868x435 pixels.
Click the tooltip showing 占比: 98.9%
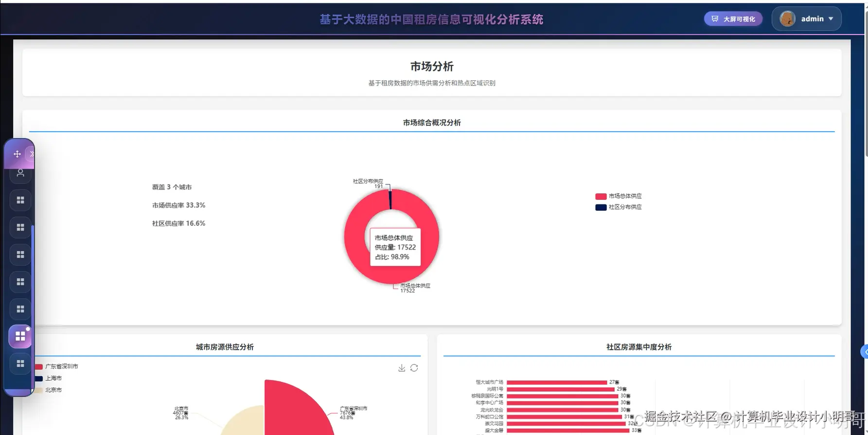(x=395, y=247)
